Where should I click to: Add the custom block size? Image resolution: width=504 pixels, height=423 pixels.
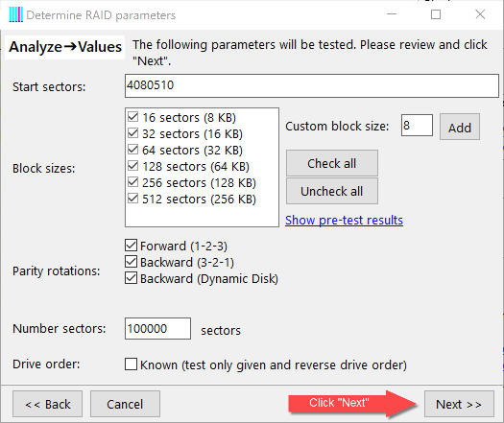(x=460, y=127)
